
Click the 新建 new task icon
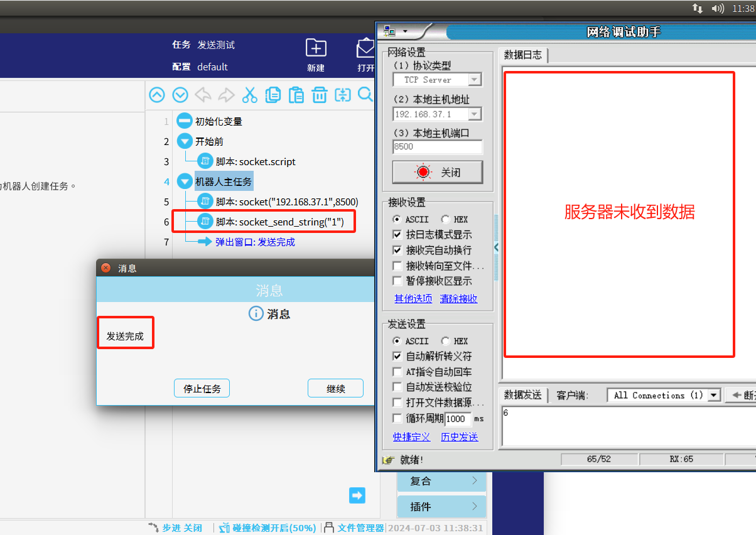pyautogui.click(x=316, y=48)
